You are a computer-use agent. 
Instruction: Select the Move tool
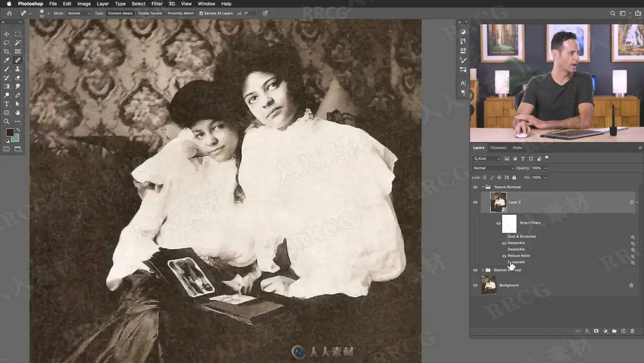click(7, 34)
